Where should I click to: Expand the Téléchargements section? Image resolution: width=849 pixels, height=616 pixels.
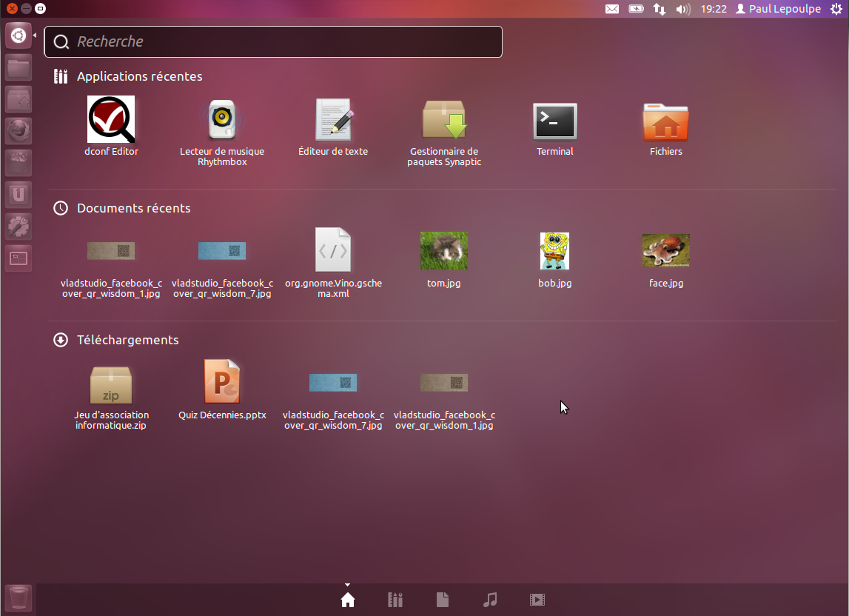coord(127,340)
